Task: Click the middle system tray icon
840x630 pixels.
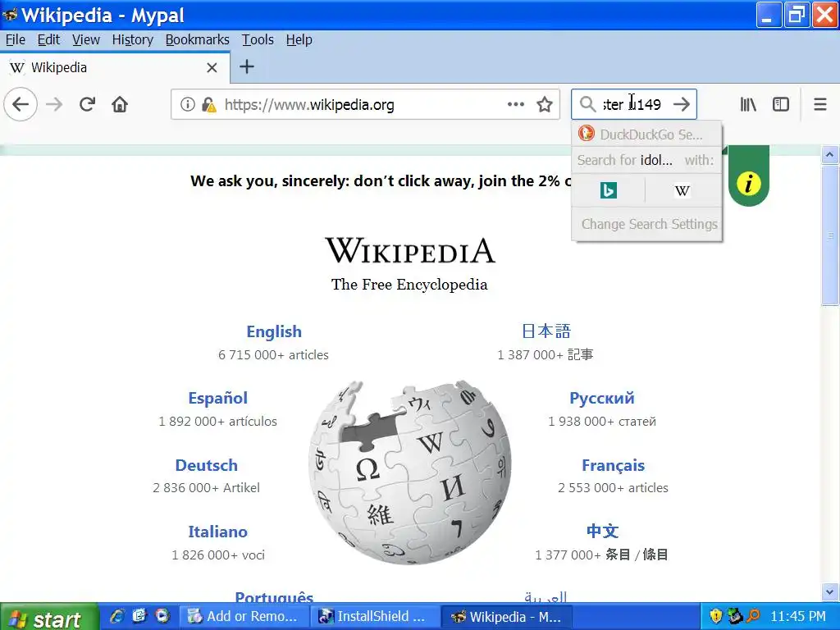Action: pos(734,616)
